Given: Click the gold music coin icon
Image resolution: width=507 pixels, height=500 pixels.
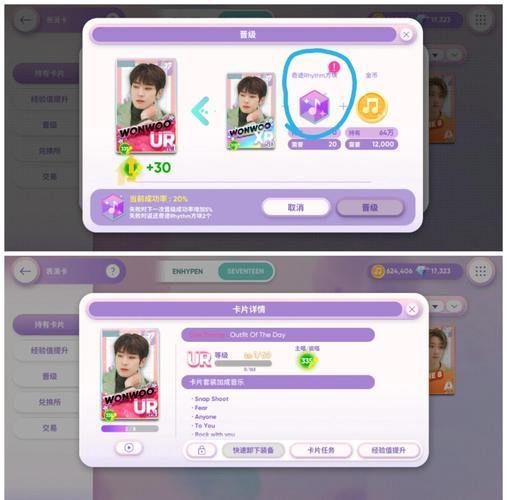Looking at the screenshot, I should coord(372,107).
